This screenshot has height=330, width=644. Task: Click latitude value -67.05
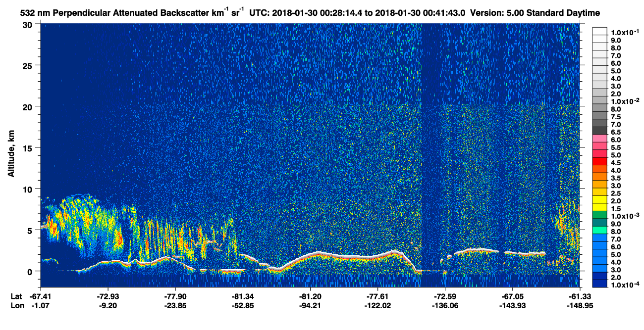tap(512, 296)
